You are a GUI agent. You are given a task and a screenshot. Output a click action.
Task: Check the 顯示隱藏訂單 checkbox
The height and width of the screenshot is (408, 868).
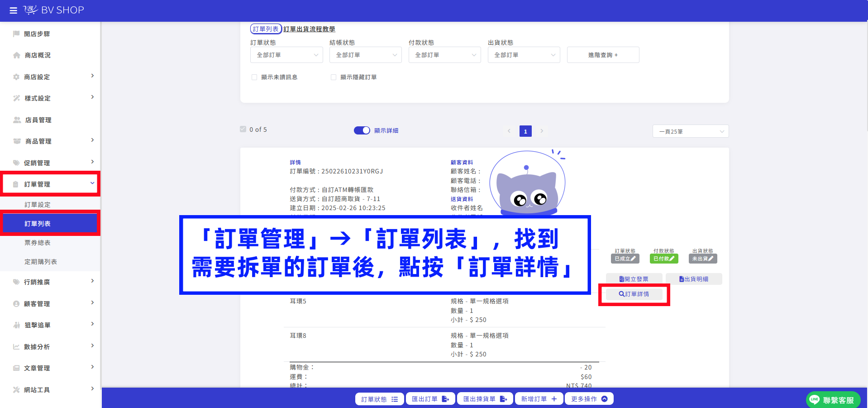[334, 77]
